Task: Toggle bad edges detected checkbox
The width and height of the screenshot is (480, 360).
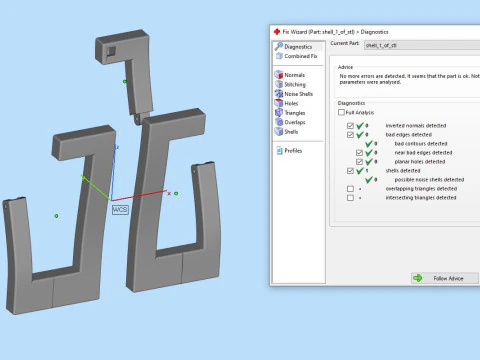Action: coord(350,135)
